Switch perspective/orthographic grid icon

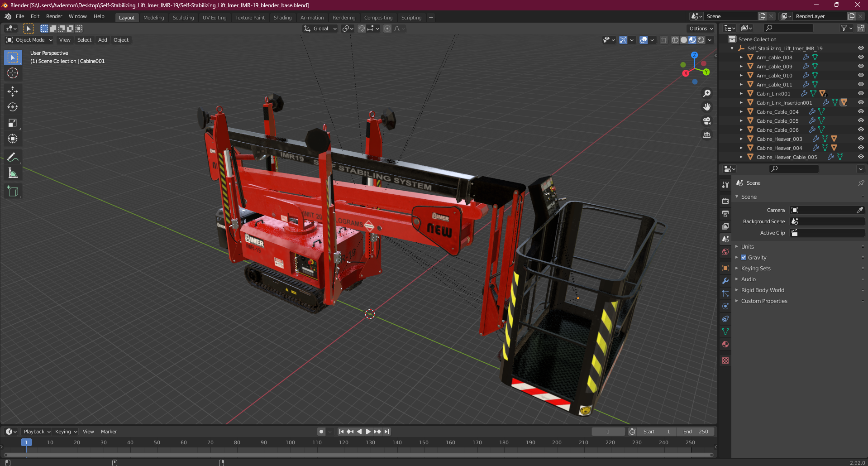pyautogui.click(x=707, y=135)
